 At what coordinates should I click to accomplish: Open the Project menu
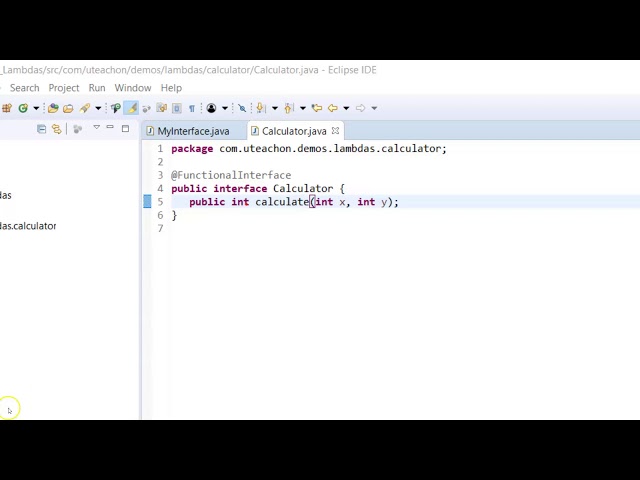pyautogui.click(x=64, y=88)
